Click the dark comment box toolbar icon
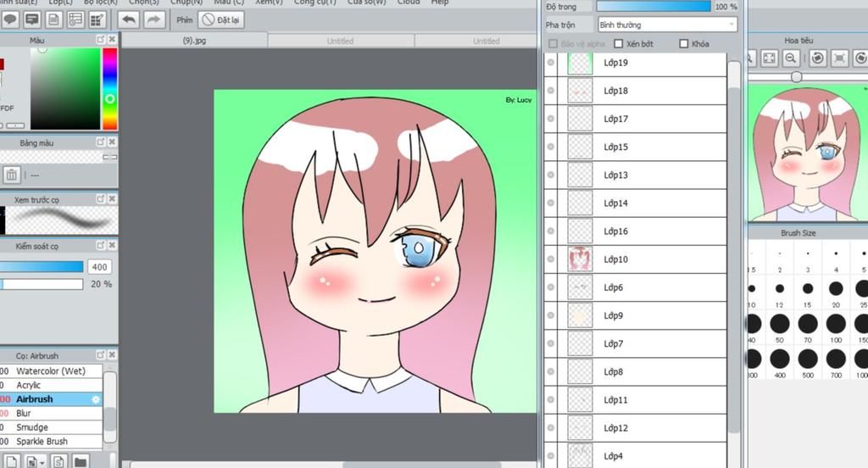This screenshot has width=868, height=468. pyautogui.click(x=32, y=20)
